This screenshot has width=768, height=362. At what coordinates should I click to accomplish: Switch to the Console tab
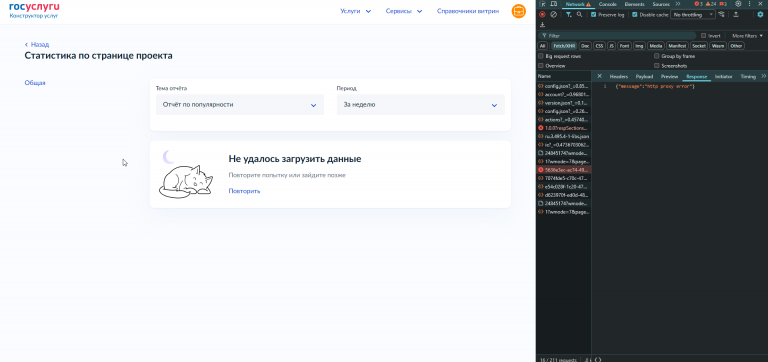click(607, 4)
